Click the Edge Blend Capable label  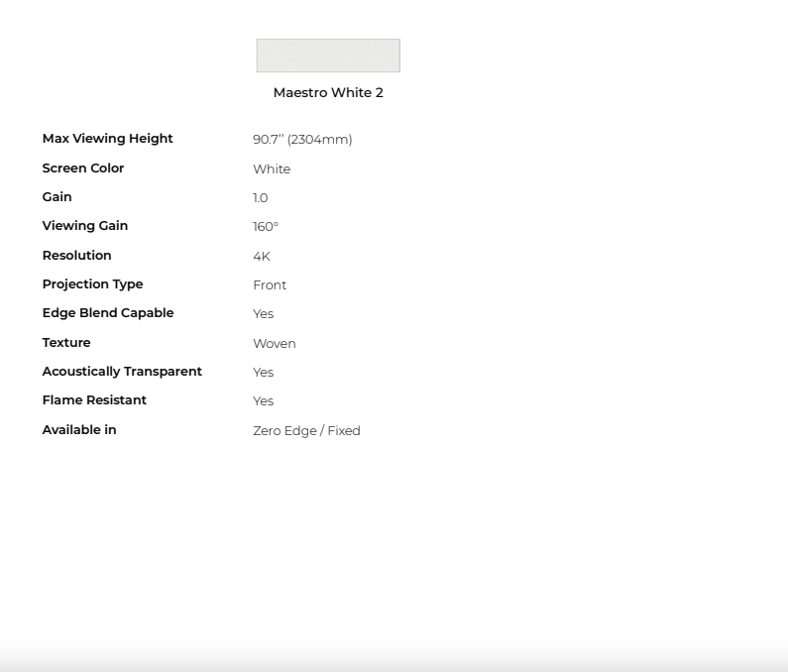tap(108, 313)
